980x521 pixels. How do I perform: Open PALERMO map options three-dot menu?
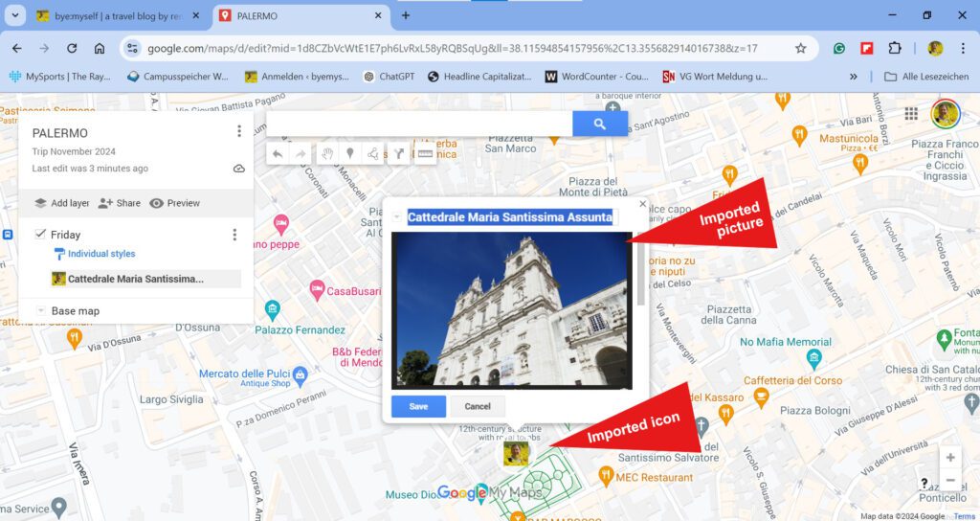pos(238,130)
